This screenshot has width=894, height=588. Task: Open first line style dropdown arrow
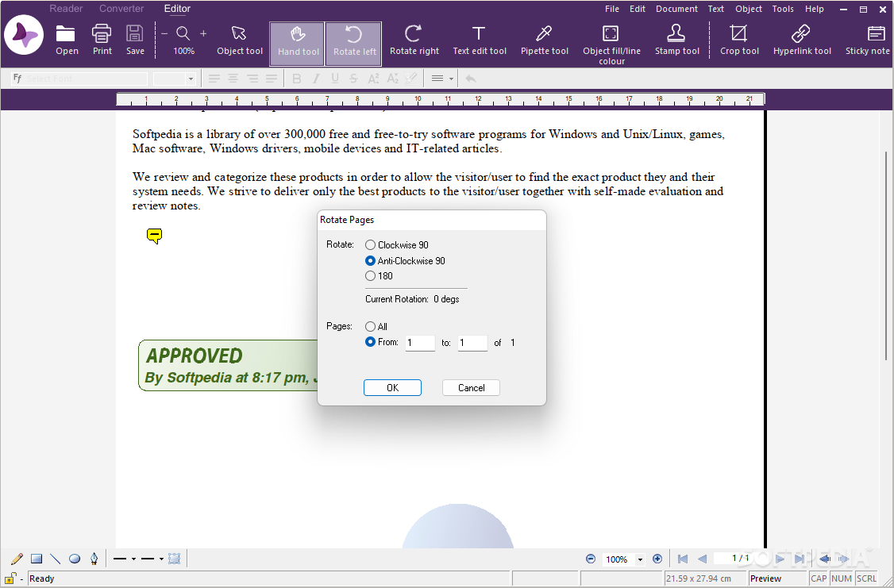[x=133, y=559]
